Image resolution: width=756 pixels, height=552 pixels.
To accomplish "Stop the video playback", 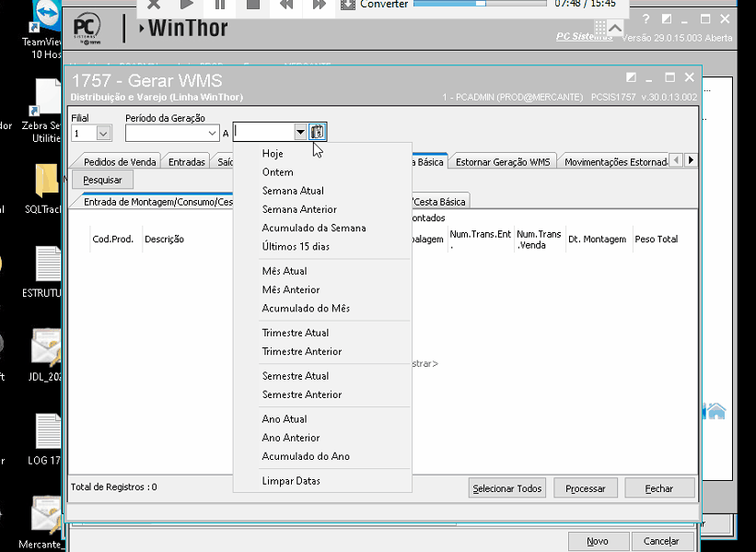I will click(x=253, y=5).
